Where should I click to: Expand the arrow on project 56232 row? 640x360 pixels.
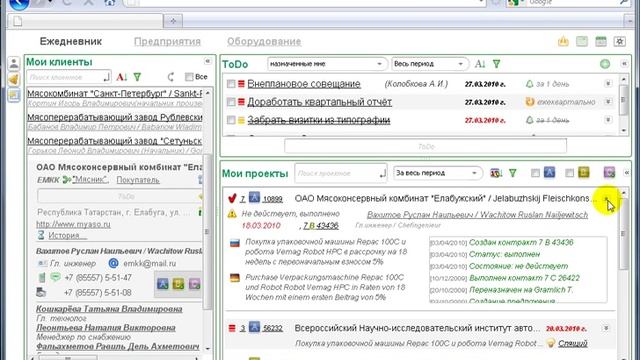pos(606,328)
